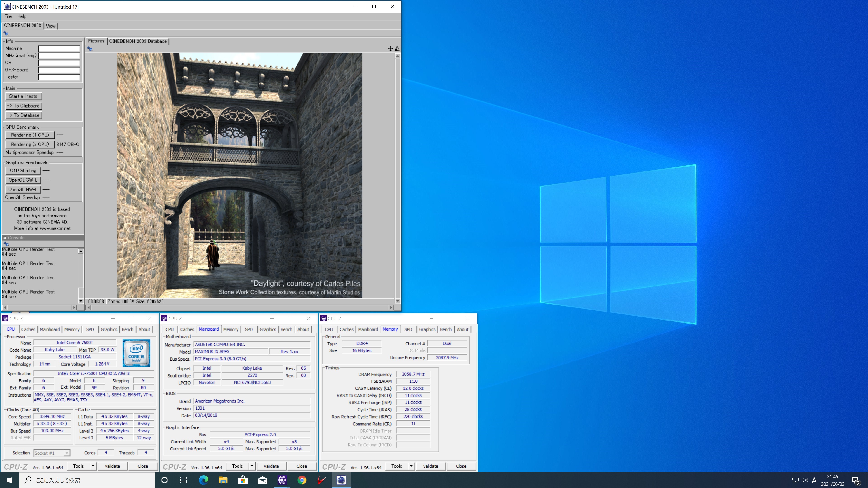Click the first CPU-Z window title icon

coord(5,318)
